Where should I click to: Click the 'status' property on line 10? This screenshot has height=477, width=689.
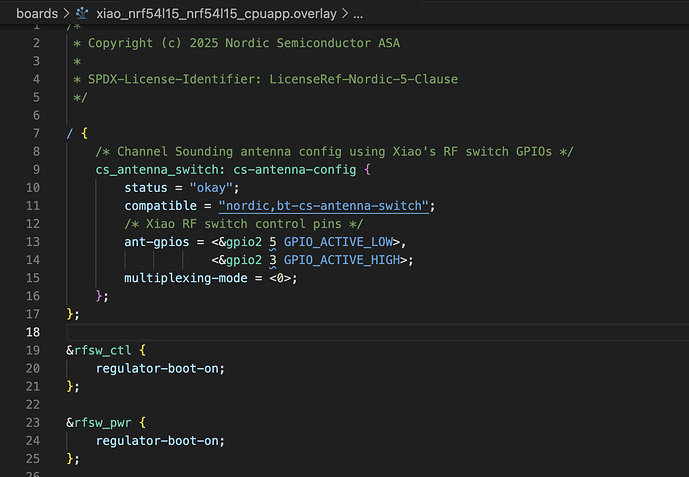point(146,187)
